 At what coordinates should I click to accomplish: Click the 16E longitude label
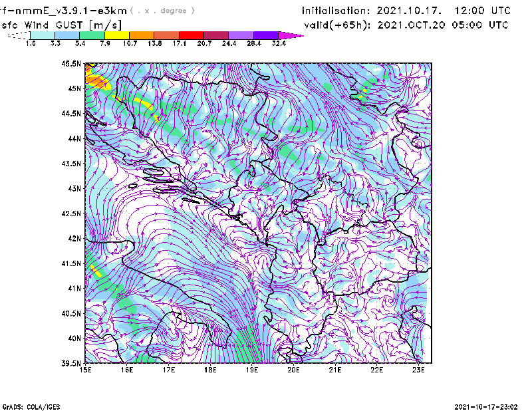point(127,370)
